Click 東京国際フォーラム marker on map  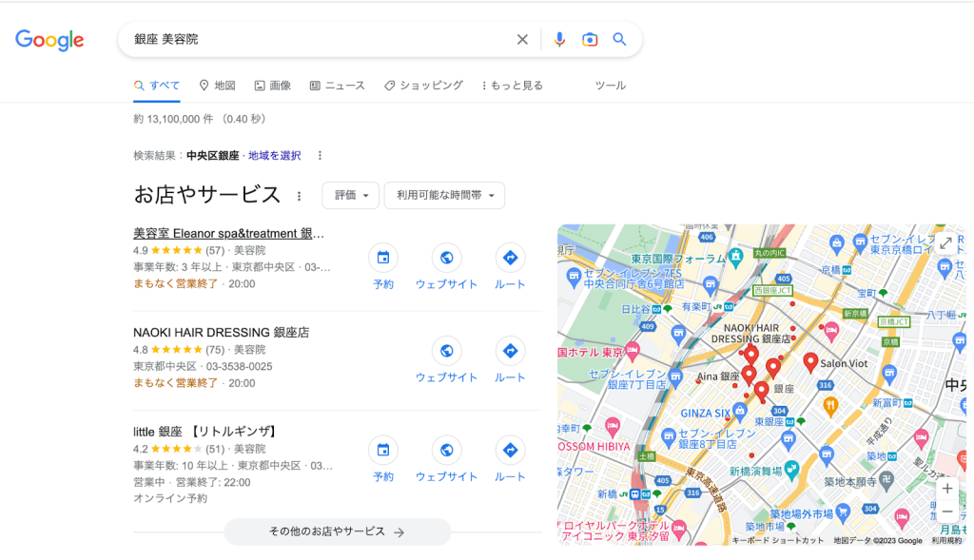coord(736,255)
